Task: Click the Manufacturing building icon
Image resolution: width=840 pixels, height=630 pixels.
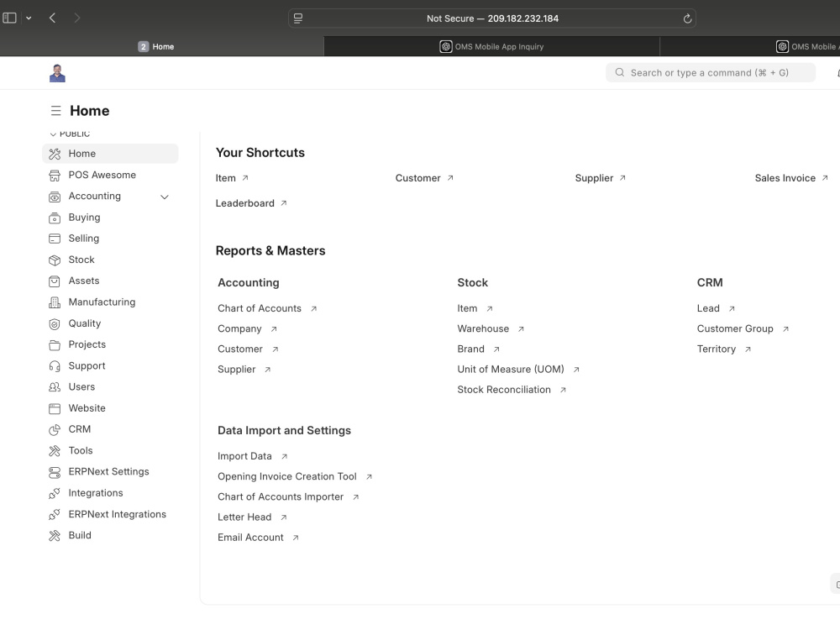Action: (55, 302)
